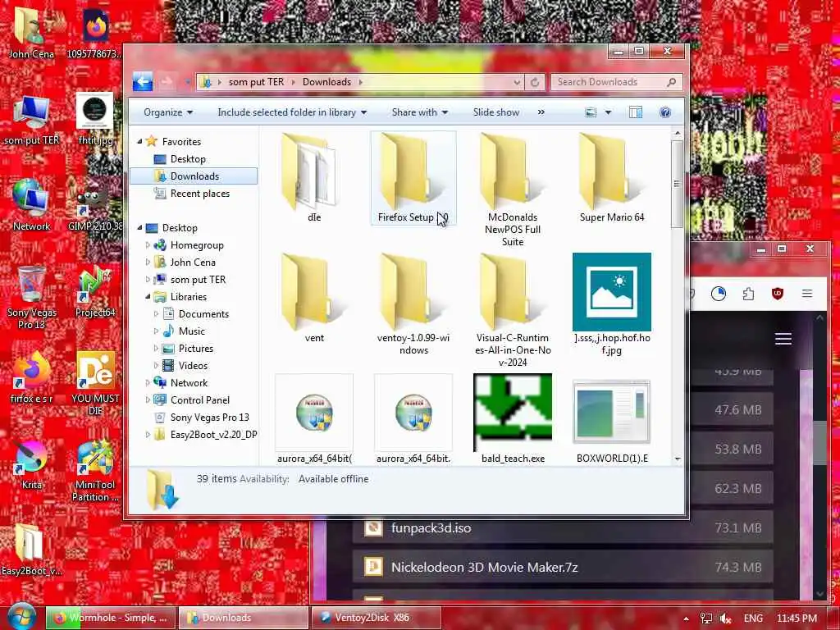
Task: Collapse the Libraries tree node
Action: (x=148, y=297)
